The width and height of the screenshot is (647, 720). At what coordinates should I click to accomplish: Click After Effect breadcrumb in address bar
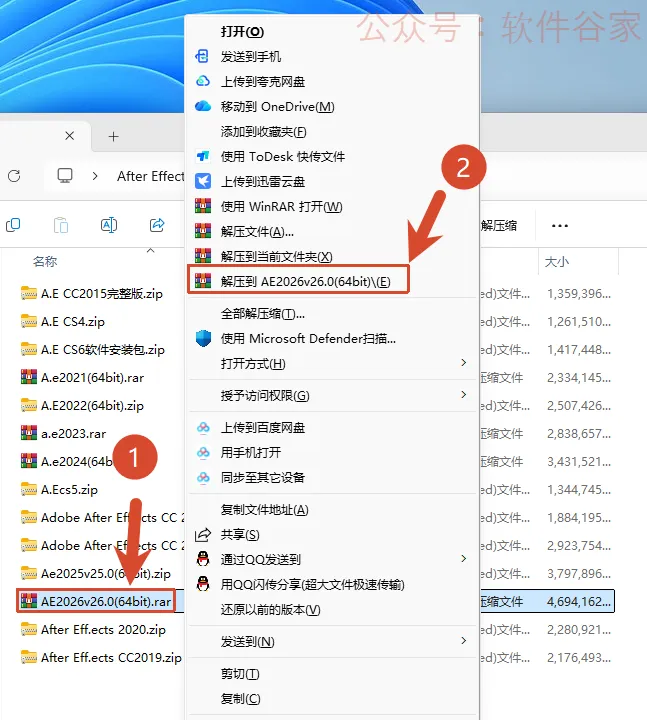pos(151,176)
